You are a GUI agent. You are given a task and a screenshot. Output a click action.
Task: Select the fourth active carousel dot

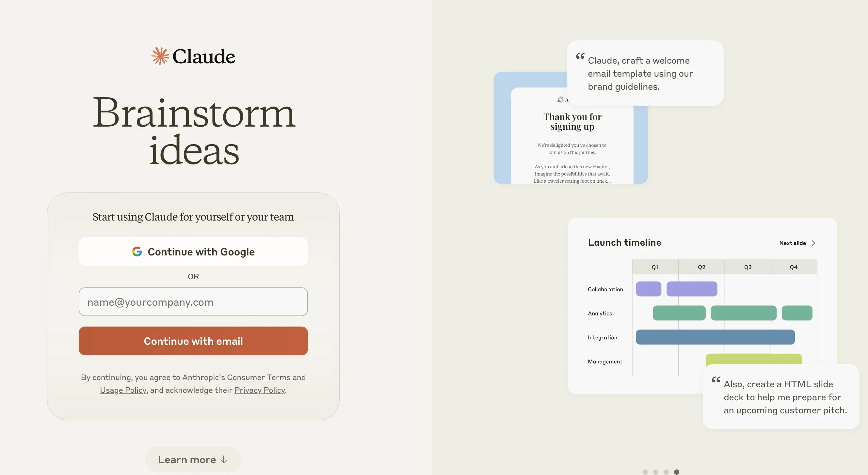pos(676,472)
